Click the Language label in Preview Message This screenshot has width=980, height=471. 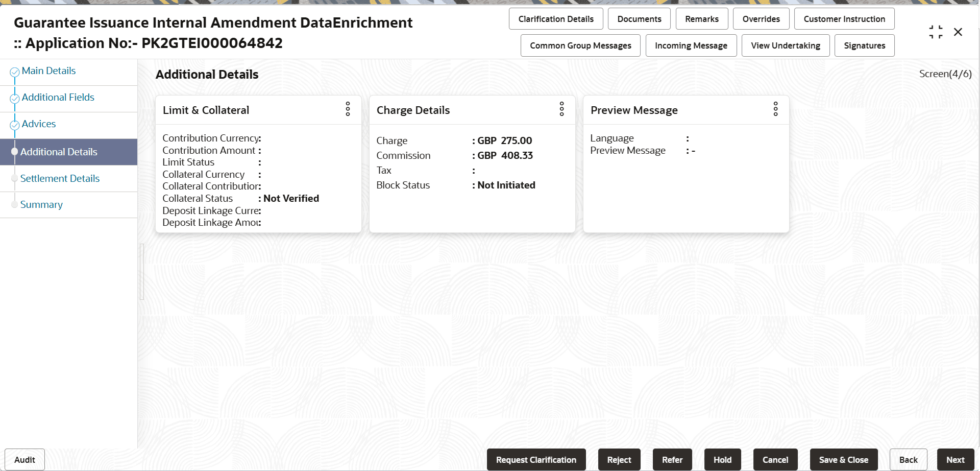(x=612, y=138)
